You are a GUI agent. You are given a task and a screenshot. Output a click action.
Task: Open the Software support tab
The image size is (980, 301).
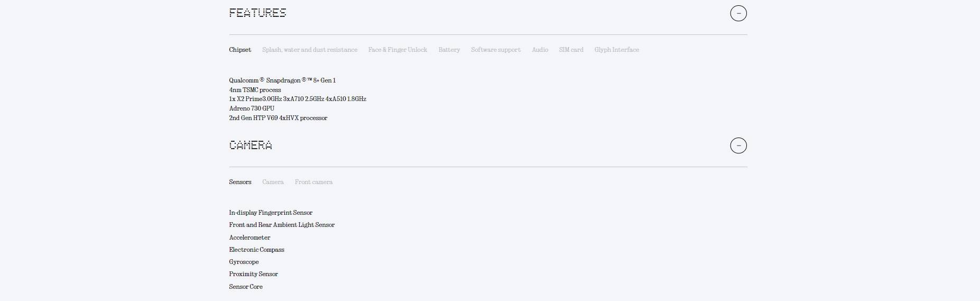click(x=495, y=50)
